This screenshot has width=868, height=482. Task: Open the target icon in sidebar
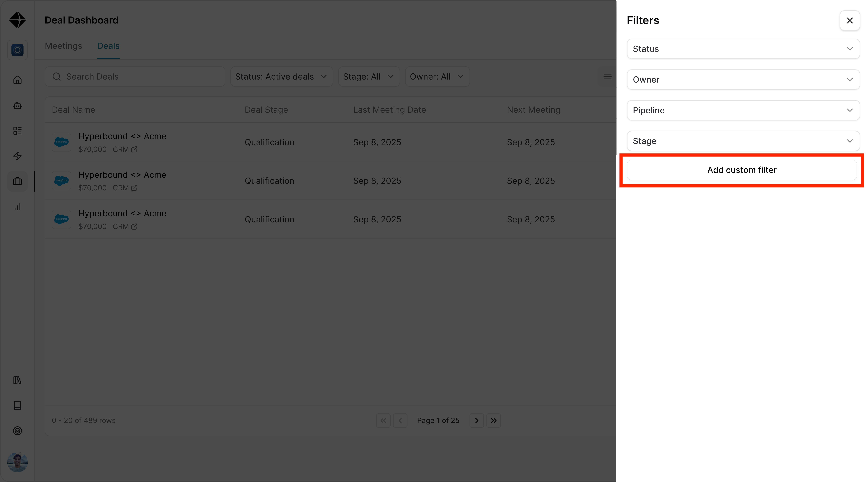(17, 431)
